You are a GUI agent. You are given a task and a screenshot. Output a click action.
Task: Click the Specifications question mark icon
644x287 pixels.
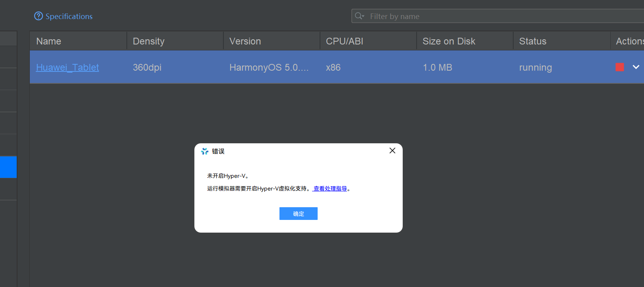39,16
